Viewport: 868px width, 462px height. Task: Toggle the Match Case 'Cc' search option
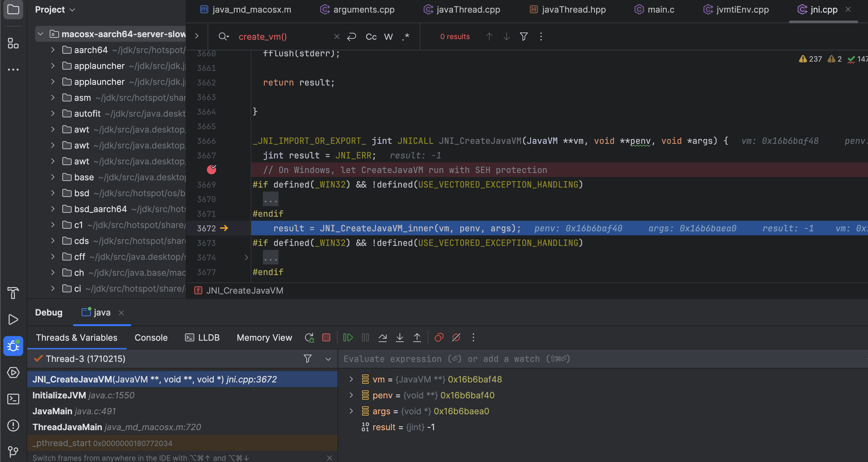pos(371,37)
